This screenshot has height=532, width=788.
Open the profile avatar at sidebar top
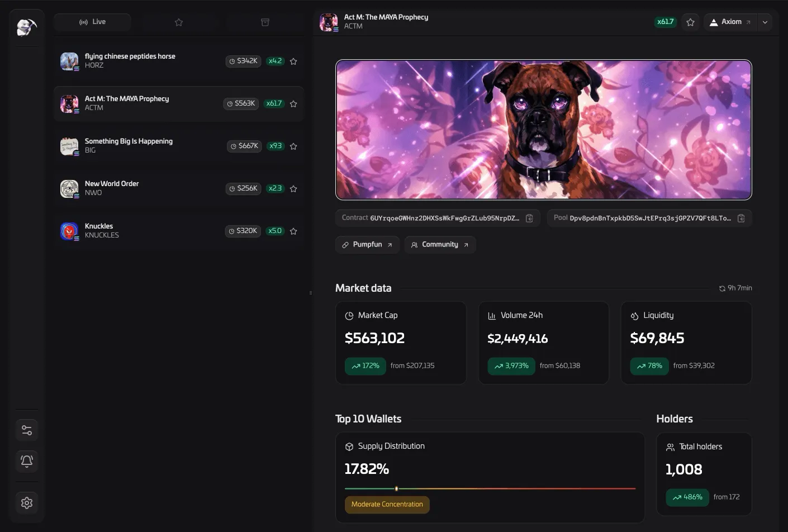[x=26, y=26]
